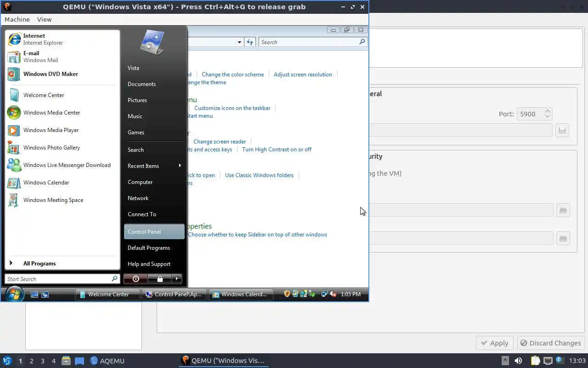Click browse button next to Port field row
The width and height of the screenshot is (588, 368).
click(x=562, y=130)
